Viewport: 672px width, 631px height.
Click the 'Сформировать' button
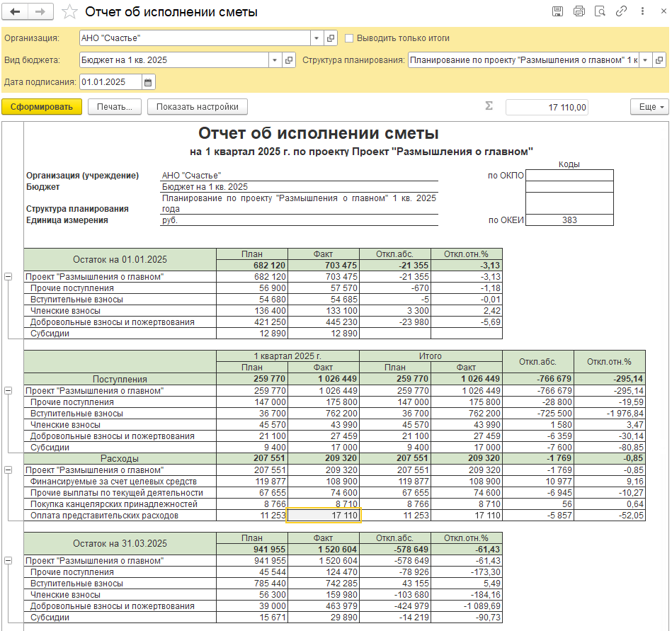[42, 107]
